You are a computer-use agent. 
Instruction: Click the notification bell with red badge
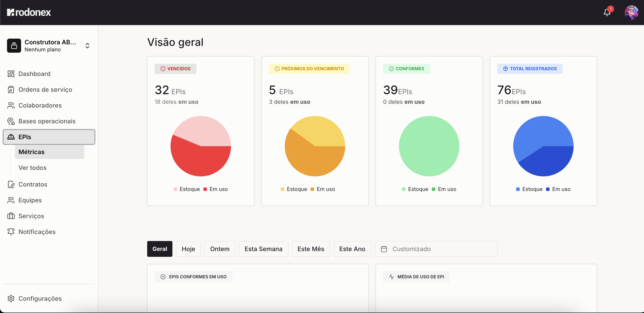point(607,12)
